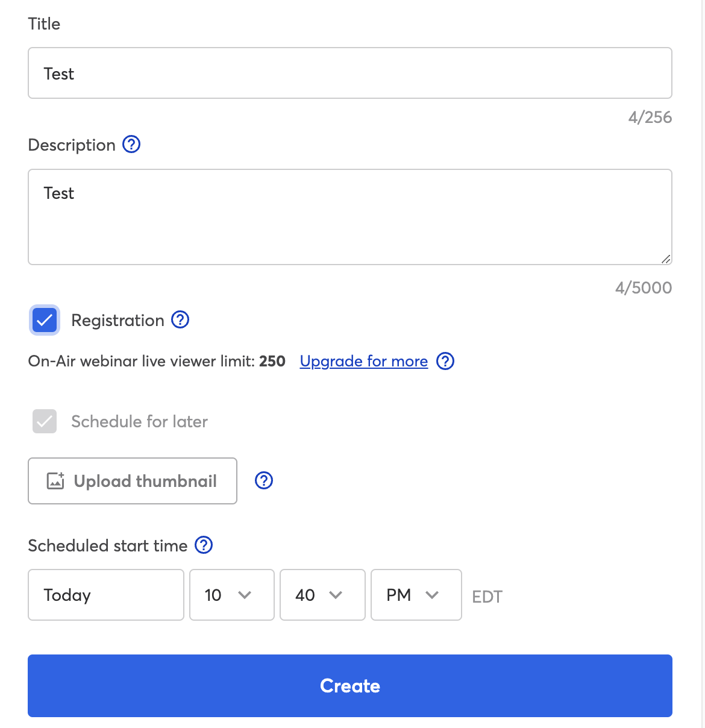
Task: Click the Description help question mark icon
Action: click(131, 145)
